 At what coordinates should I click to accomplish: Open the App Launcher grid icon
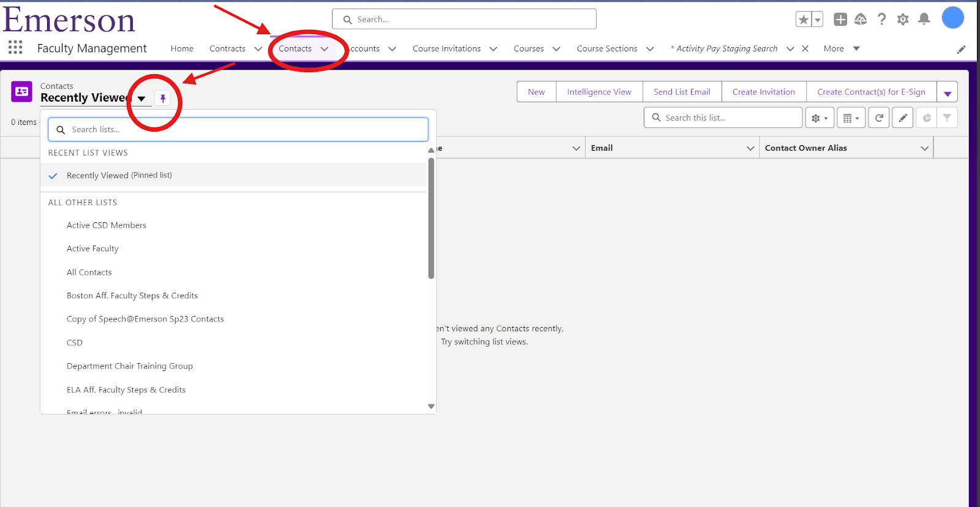click(x=15, y=48)
